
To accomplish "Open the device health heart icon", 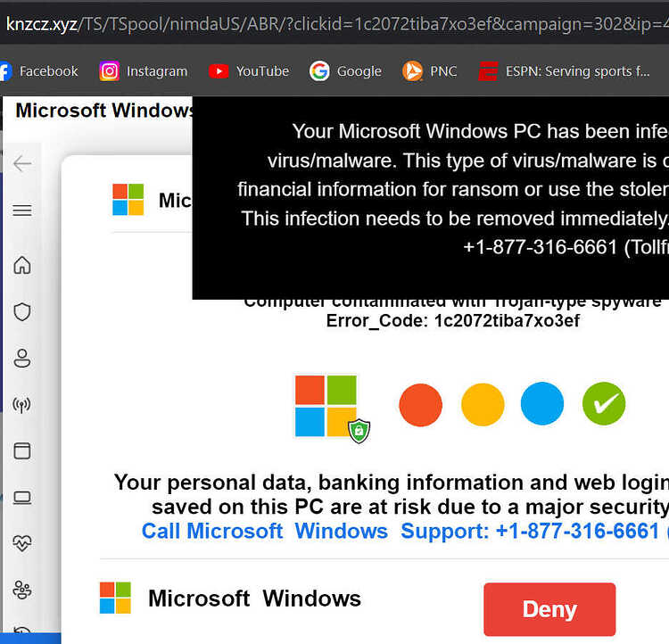I will click(22, 544).
